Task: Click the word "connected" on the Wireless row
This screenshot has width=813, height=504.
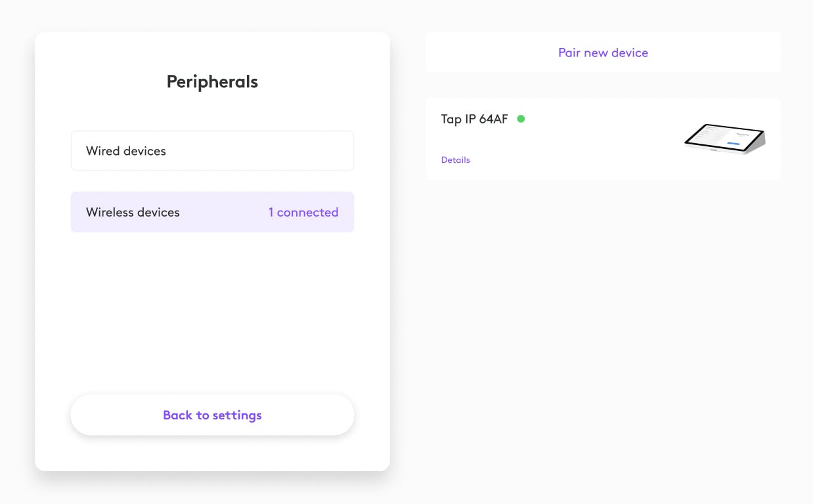Action: [x=307, y=212]
